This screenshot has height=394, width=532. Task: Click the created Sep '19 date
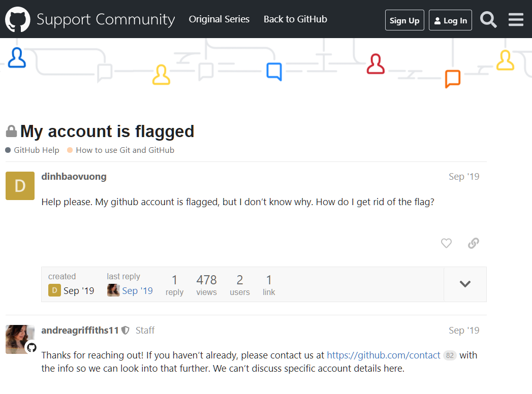pos(79,291)
